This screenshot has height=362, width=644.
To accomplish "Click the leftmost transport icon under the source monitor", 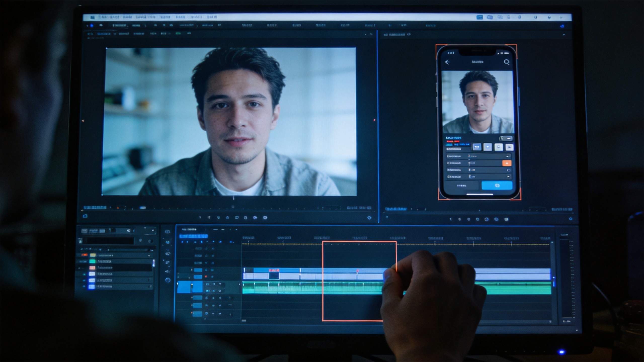I will (x=200, y=217).
